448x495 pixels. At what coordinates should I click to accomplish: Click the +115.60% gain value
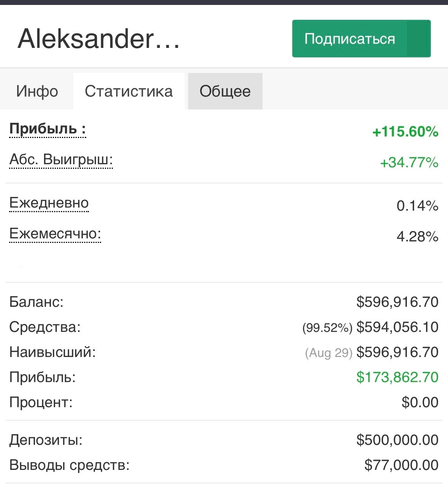pyautogui.click(x=405, y=132)
